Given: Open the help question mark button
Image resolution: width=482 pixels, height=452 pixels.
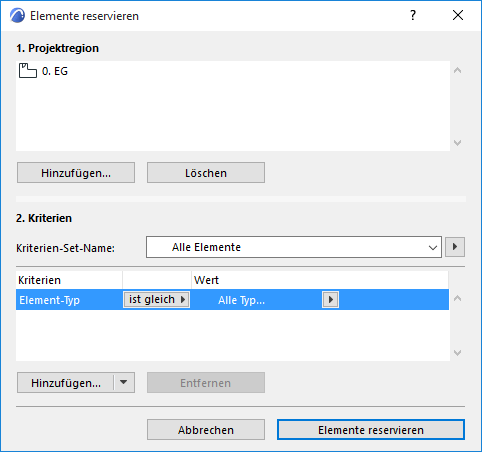Looking at the screenshot, I should point(413,15).
